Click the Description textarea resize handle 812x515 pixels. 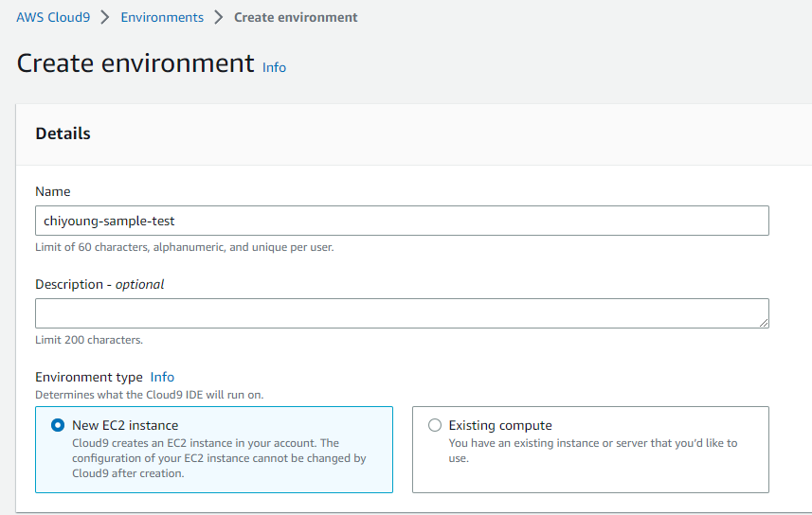click(763, 322)
